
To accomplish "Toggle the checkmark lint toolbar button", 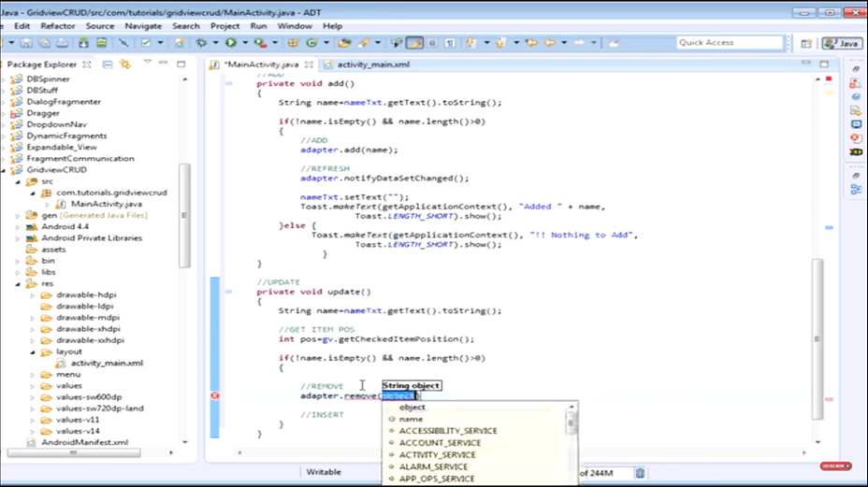I will tap(146, 43).
